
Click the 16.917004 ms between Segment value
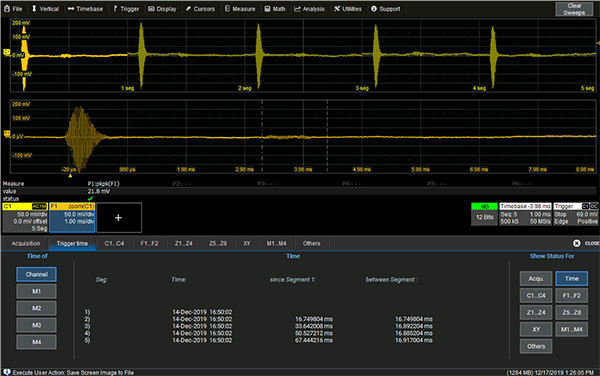coord(414,340)
